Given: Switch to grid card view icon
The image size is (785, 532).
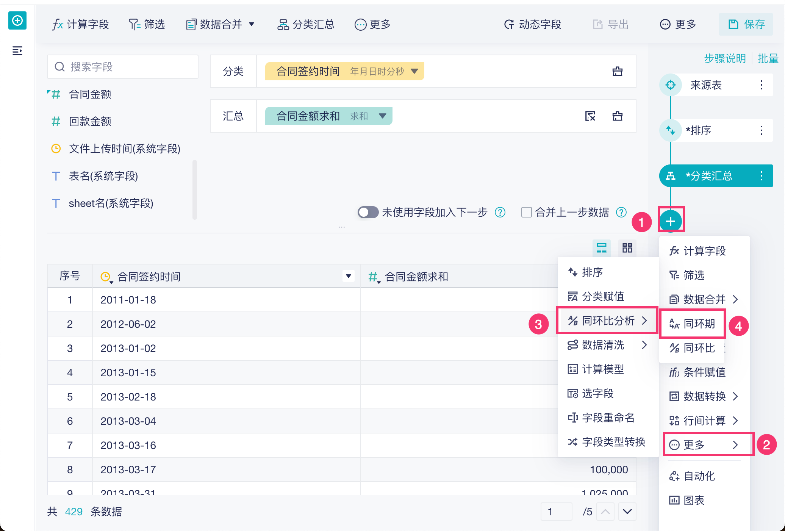Looking at the screenshot, I should point(627,248).
